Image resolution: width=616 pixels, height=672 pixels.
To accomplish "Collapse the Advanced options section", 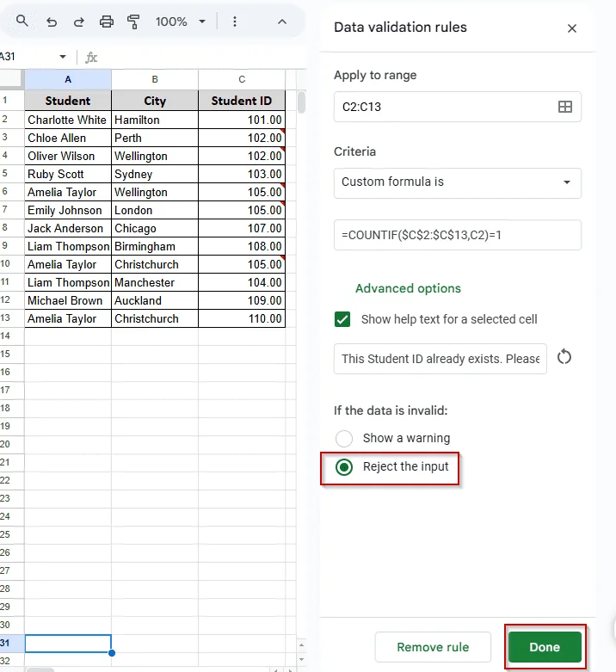I will (408, 288).
